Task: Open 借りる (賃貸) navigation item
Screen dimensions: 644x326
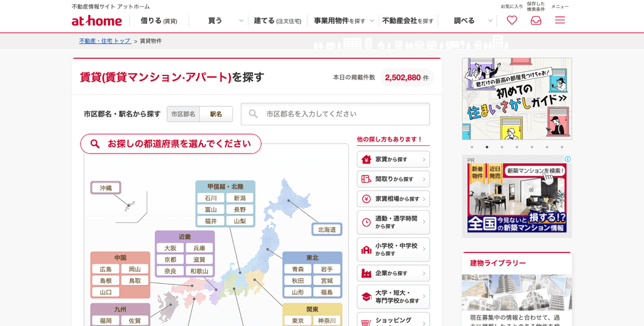Action: (x=159, y=21)
